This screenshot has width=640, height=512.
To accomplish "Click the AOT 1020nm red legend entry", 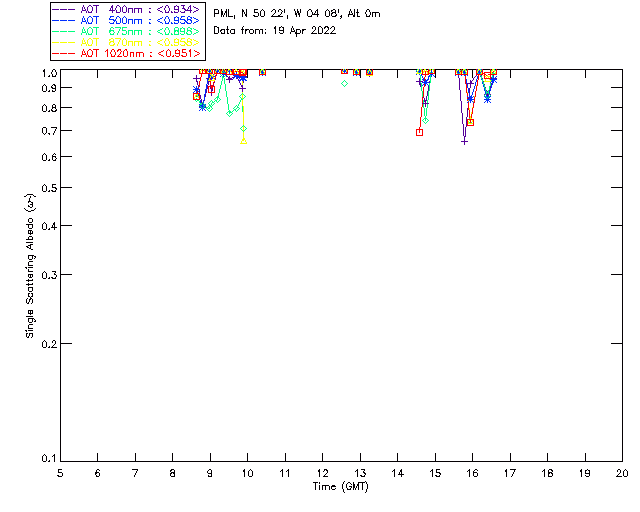I will pos(126,53).
